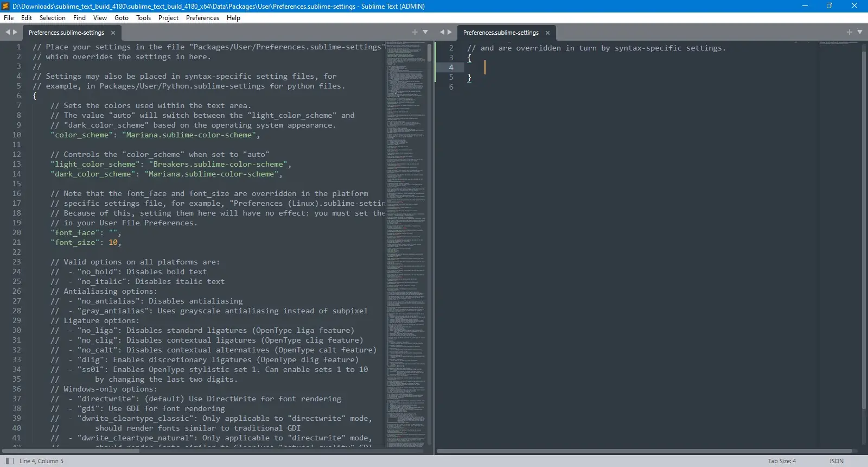Open the Help menu
This screenshot has width=868, height=467.
(233, 18)
